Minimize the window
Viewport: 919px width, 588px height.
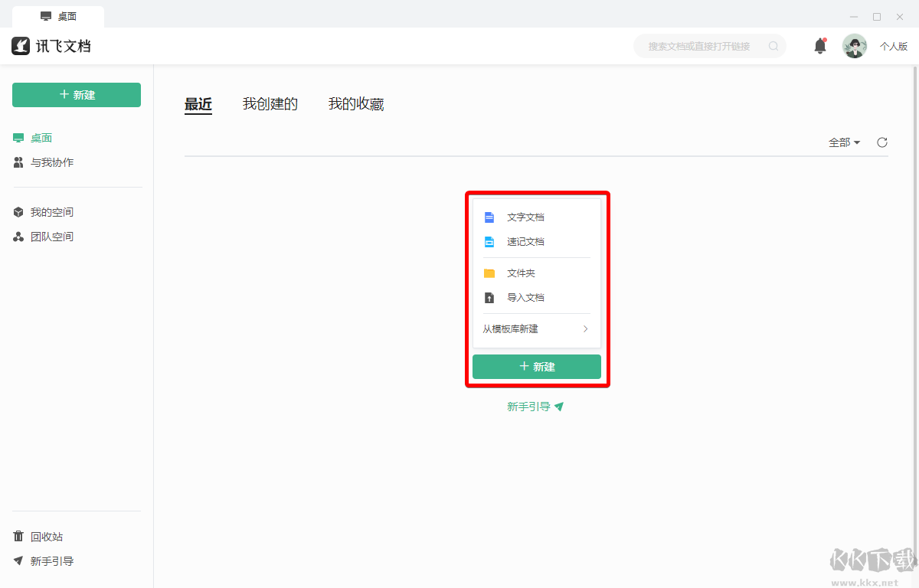[854, 17]
